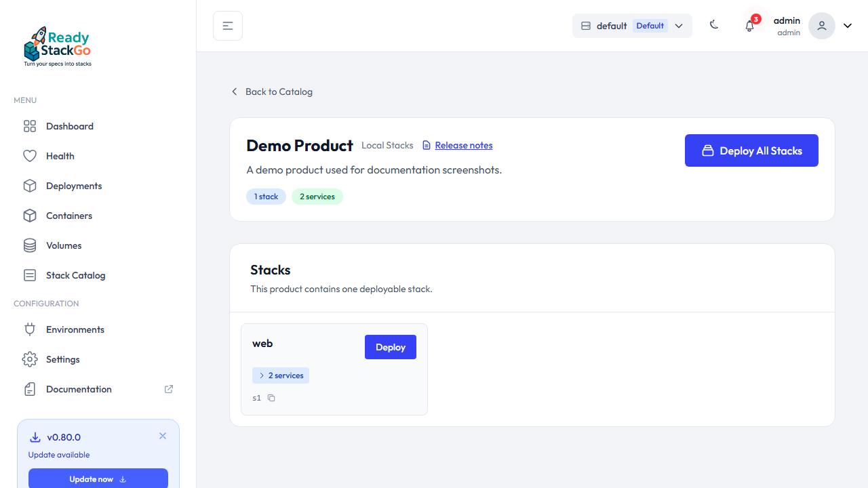Click the Demo Product title
Image resolution: width=868 pixels, height=488 pixels.
[300, 146]
